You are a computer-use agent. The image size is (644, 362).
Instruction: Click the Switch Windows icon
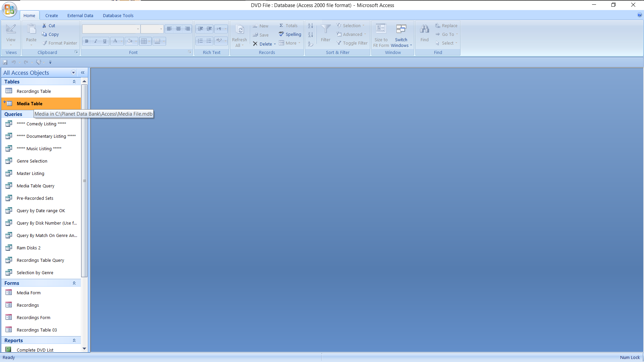401,29
